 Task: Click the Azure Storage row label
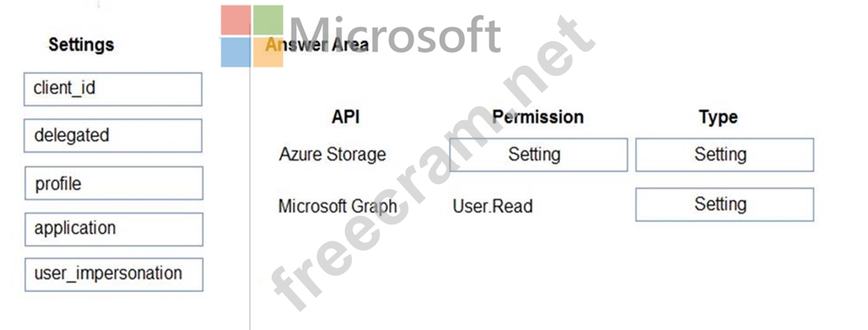coord(332,154)
